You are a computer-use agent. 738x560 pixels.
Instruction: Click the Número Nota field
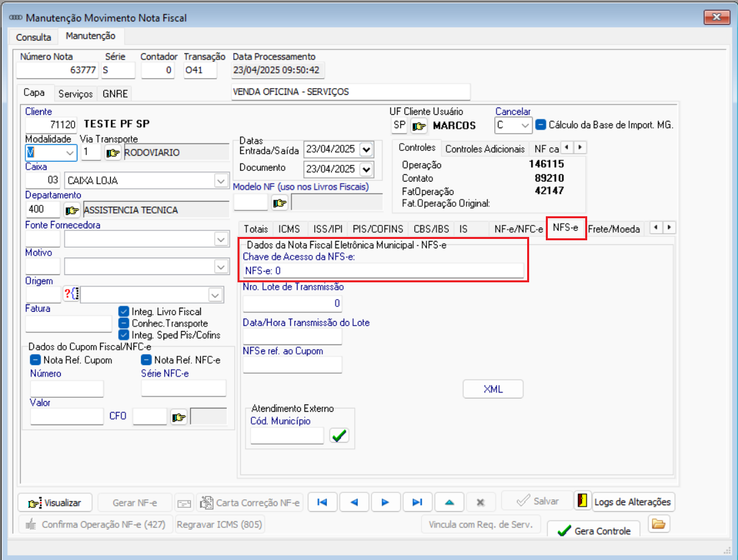click(57, 70)
